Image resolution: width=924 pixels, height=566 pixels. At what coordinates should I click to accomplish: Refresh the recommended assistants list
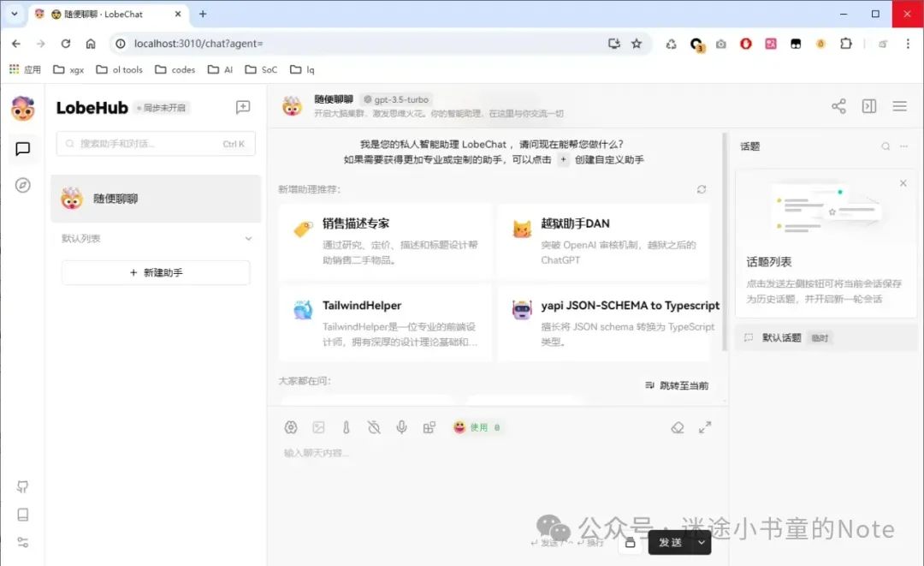(702, 189)
